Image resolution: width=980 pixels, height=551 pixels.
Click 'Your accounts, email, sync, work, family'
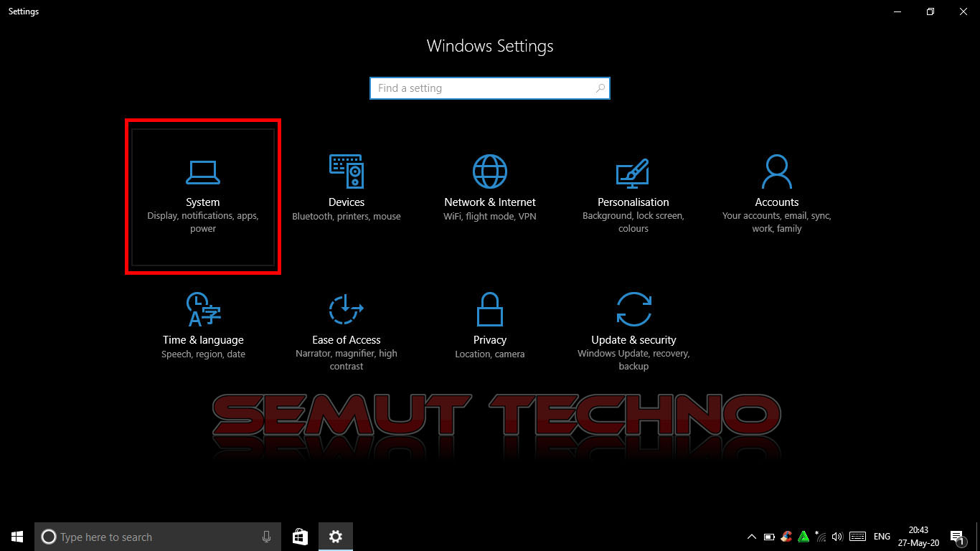[x=776, y=222]
